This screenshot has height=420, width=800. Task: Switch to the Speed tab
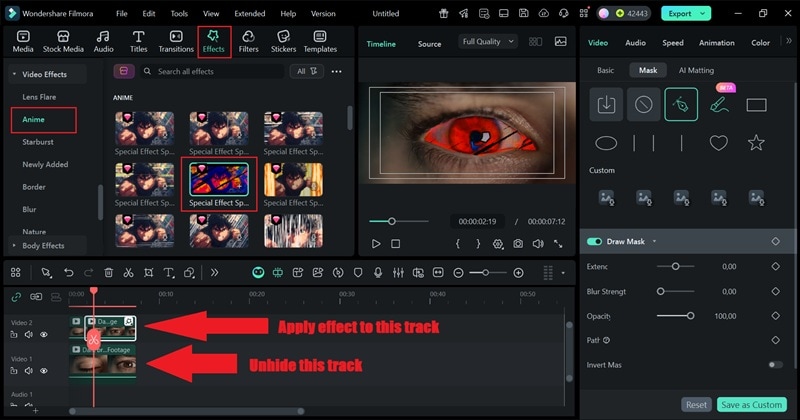pyautogui.click(x=672, y=43)
